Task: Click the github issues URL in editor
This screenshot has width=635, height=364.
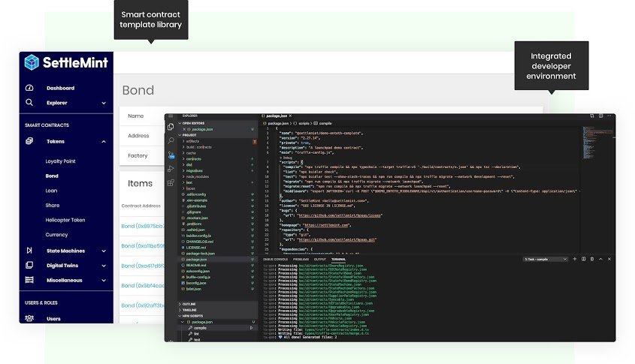Action: click(x=340, y=215)
